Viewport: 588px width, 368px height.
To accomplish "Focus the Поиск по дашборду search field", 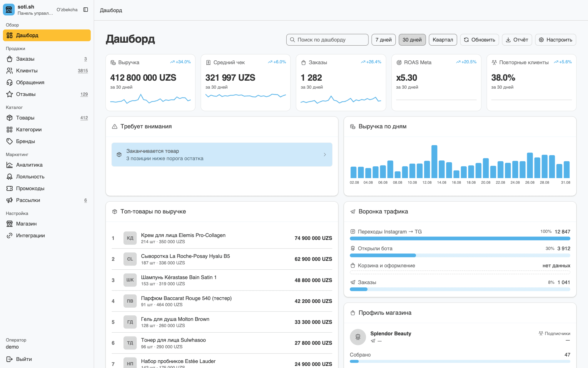I will pos(327,40).
